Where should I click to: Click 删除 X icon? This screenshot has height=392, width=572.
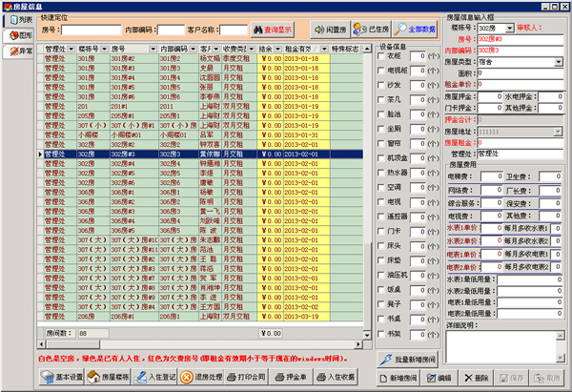[468, 378]
